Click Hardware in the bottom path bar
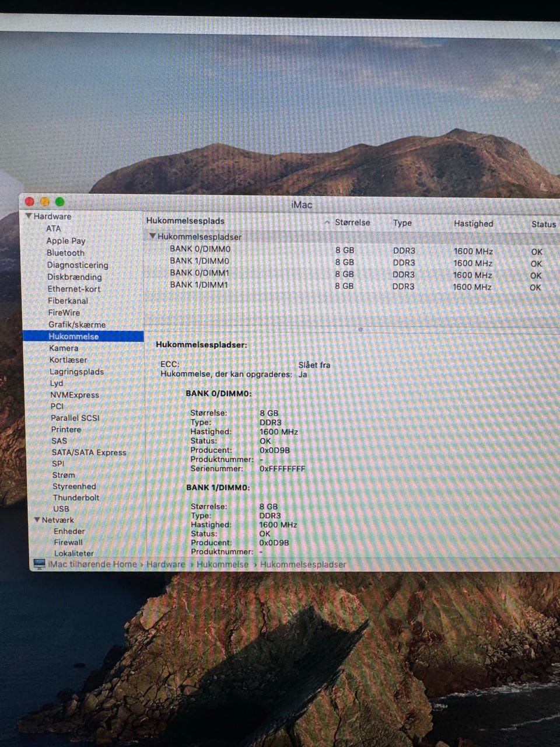Viewport: 560px width, 747px height. 165,564
